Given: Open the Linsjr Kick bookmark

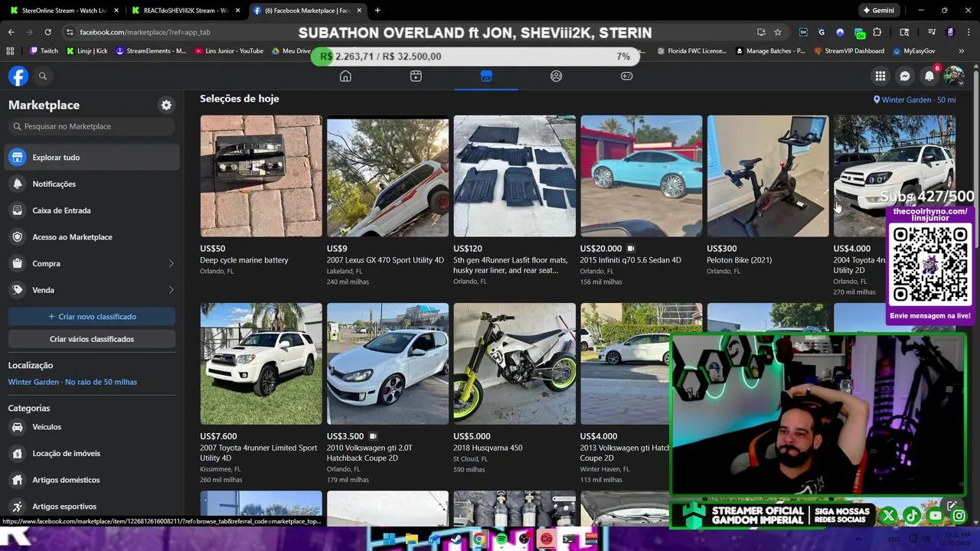Looking at the screenshot, I should point(87,51).
